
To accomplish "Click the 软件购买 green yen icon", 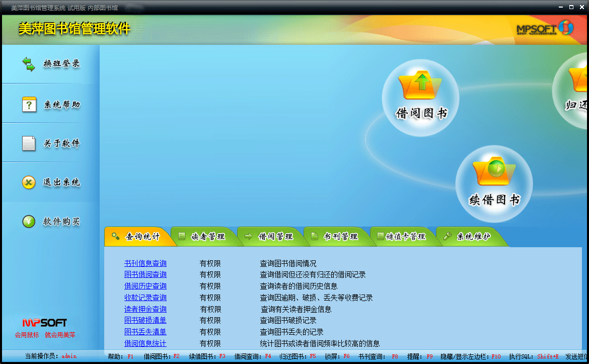I will pyautogui.click(x=29, y=222).
